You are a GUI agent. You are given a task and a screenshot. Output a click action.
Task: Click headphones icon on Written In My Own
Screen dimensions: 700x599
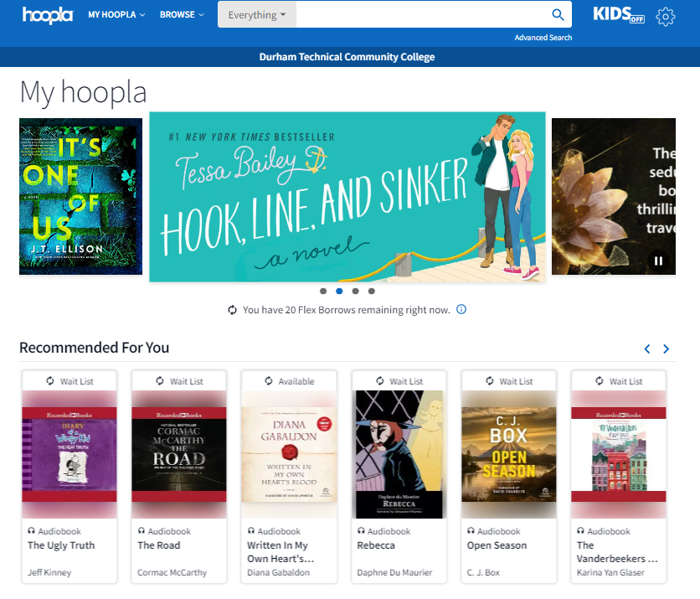point(251,530)
